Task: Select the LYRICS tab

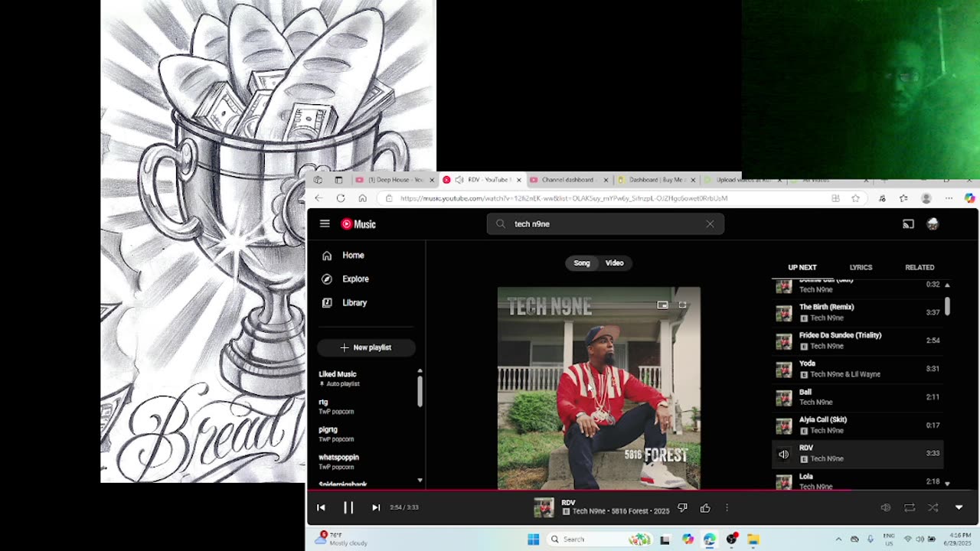Action: click(x=861, y=267)
